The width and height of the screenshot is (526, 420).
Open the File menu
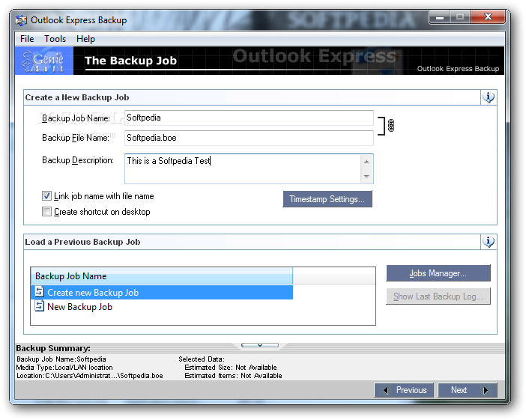click(27, 39)
